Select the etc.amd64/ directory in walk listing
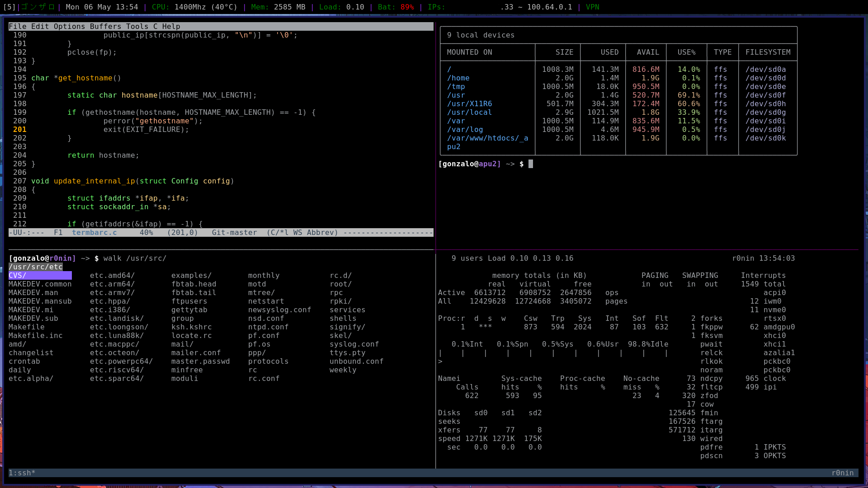 tap(112, 276)
